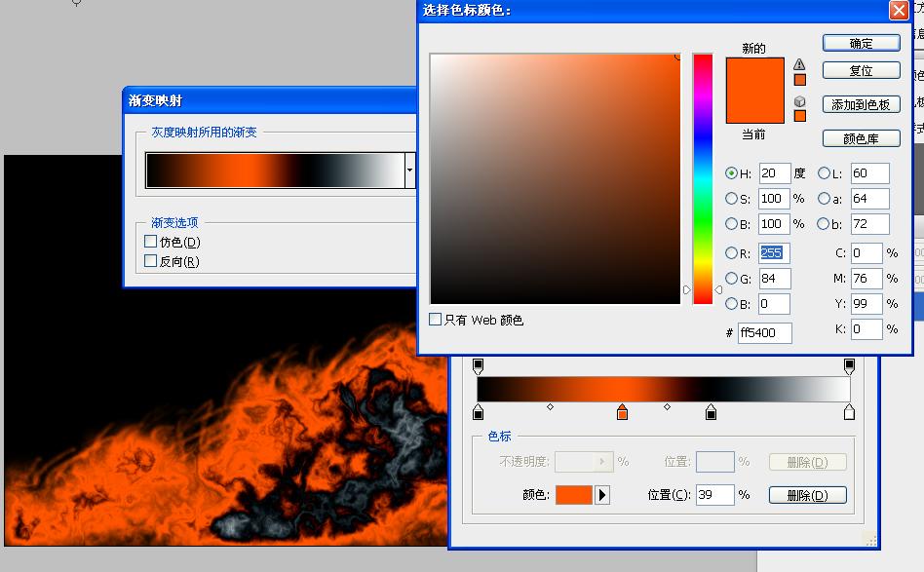
Task: Select the G green radio button
Action: 731,278
